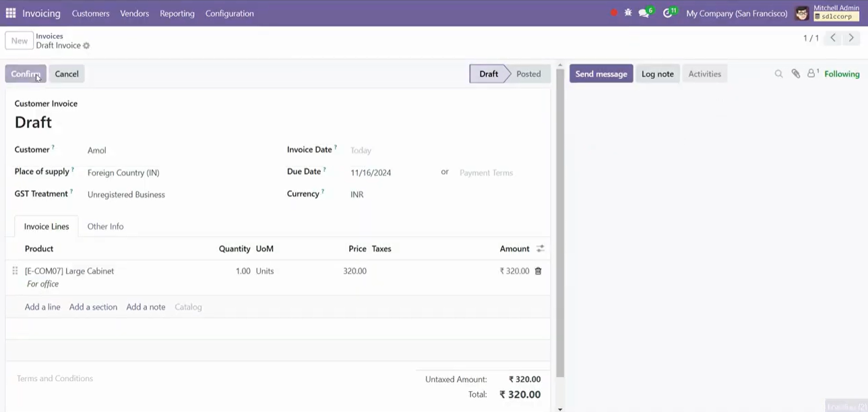Screen dimensions: 868x412
Task: Click the Mitchell Admin avatar
Action: tap(802, 13)
